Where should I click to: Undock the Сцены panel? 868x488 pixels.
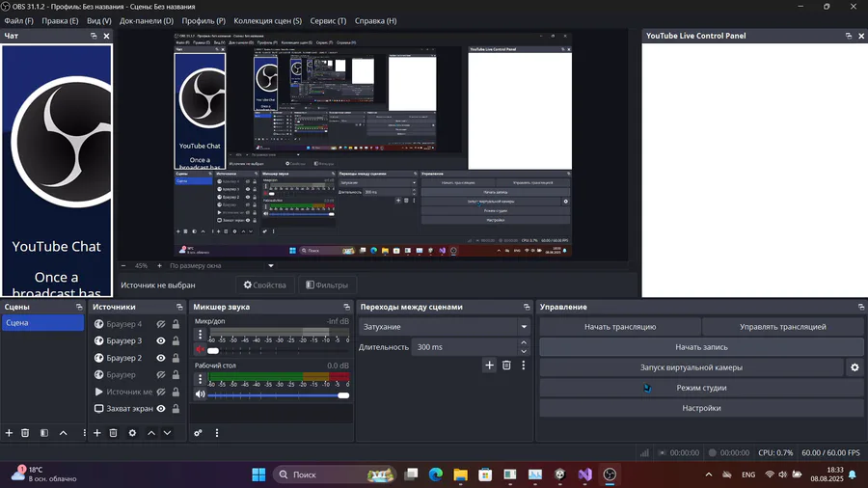point(79,307)
